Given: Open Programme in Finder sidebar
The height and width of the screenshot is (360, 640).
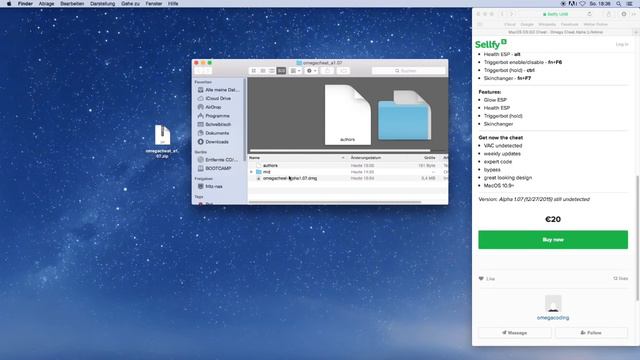Looking at the screenshot, I should point(213,116).
